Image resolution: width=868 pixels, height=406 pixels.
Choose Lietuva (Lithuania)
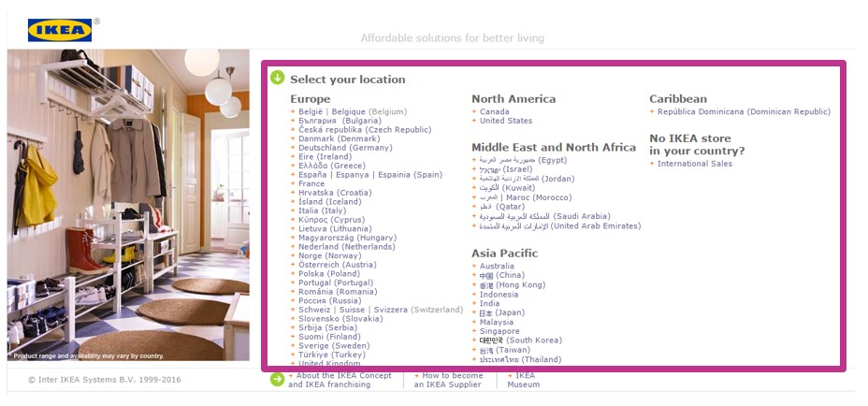tap(336, 228)
